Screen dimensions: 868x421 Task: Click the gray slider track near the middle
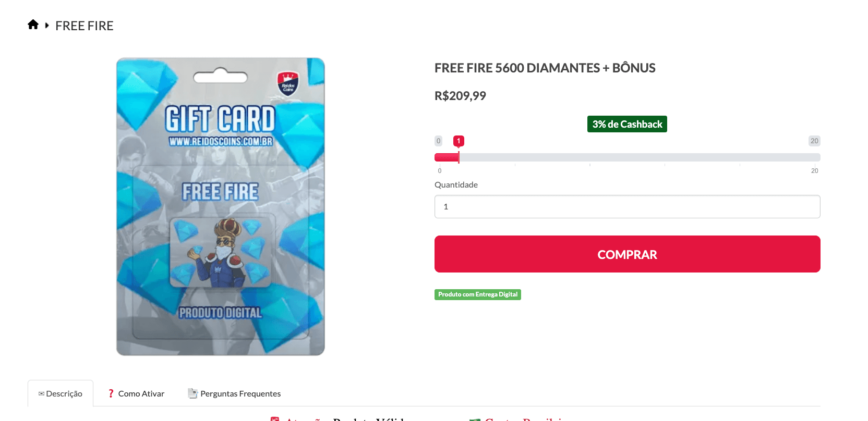[628, 157]
